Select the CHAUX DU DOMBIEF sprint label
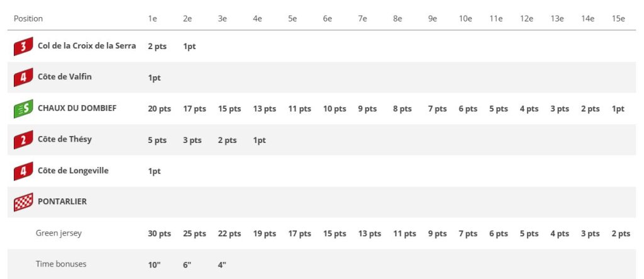 [x=77, y=108]
